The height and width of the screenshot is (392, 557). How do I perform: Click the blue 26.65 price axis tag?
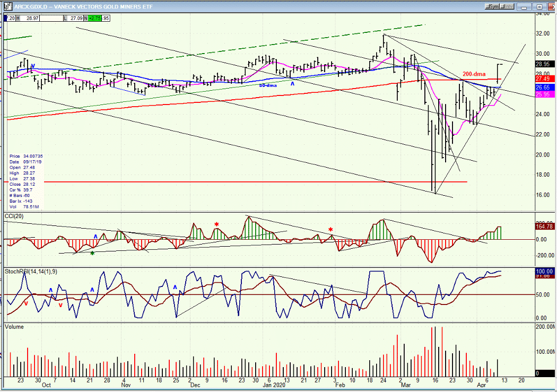tap(544, 88)
